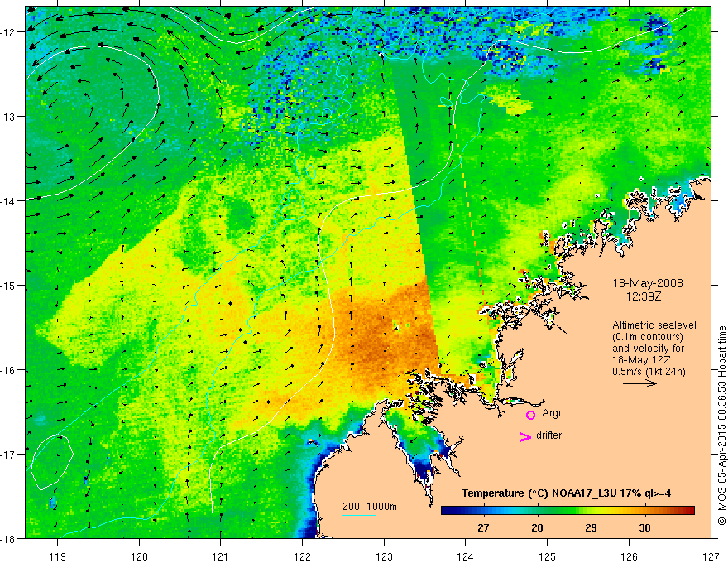Screen dimensions: 728x563
Task: Click the longitude axis label '124'
Action: 466,556
